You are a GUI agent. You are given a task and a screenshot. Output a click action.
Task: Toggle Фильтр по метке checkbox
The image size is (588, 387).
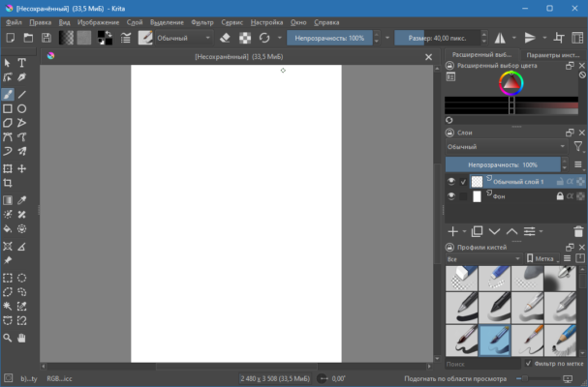528,364
